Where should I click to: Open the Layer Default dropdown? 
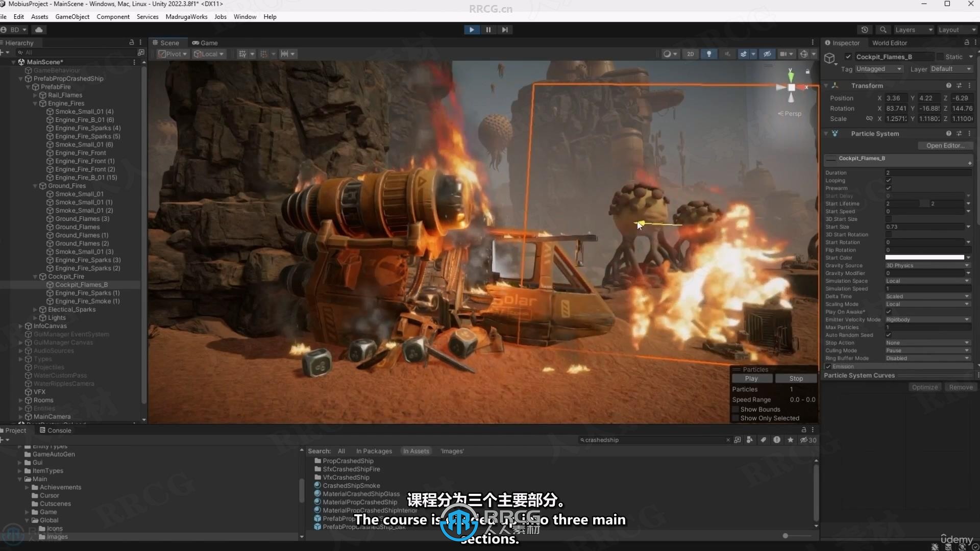(x=951, y=69)
